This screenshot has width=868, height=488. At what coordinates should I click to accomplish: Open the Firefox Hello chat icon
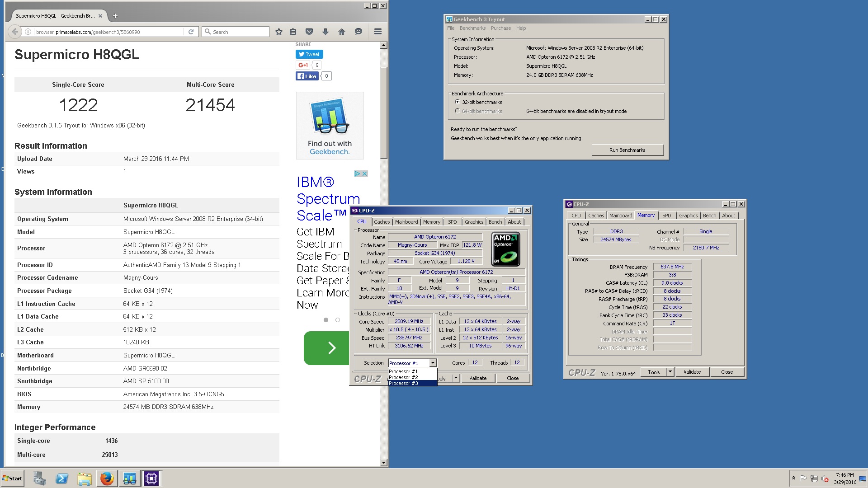pyautogui.click(x=359, y=32)
